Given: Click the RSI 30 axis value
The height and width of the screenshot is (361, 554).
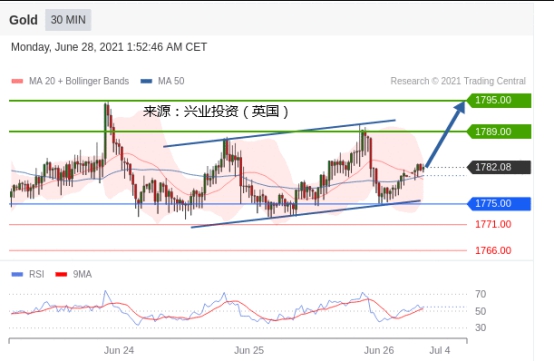Looking at the screenshot, I should 481,328.
